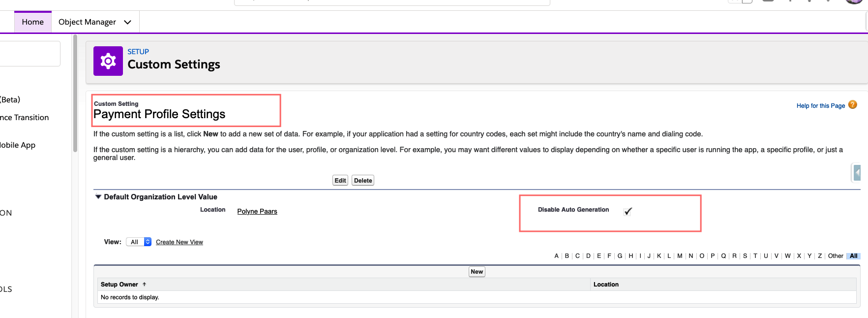868x318 pixels.
Task: Click the Create New View link
Action: 179,242
